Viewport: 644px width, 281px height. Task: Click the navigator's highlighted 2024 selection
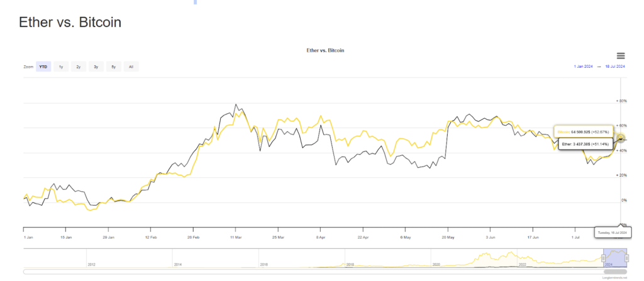pyautogui.click(x=615, y=258)
